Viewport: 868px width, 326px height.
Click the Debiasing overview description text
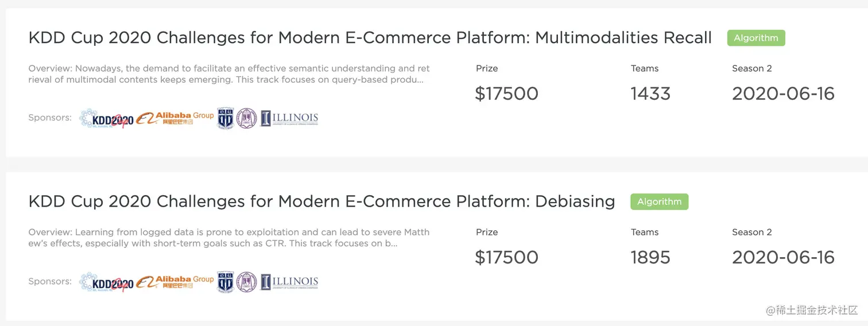[x=228, y=238]
